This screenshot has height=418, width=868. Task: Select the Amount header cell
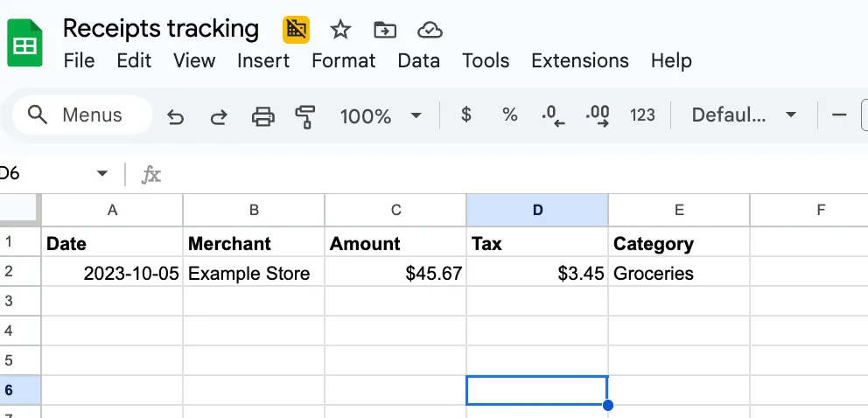point(395,241)
